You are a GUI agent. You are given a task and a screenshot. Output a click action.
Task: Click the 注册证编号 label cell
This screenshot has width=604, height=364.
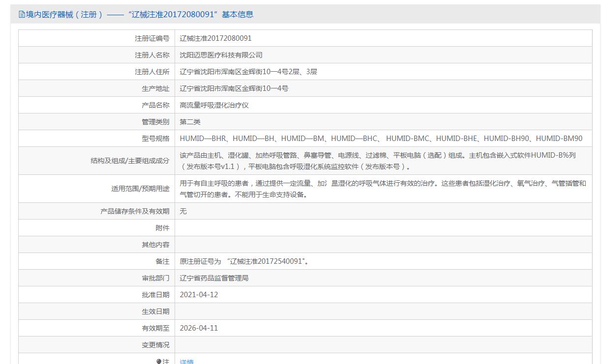point(97,38)
